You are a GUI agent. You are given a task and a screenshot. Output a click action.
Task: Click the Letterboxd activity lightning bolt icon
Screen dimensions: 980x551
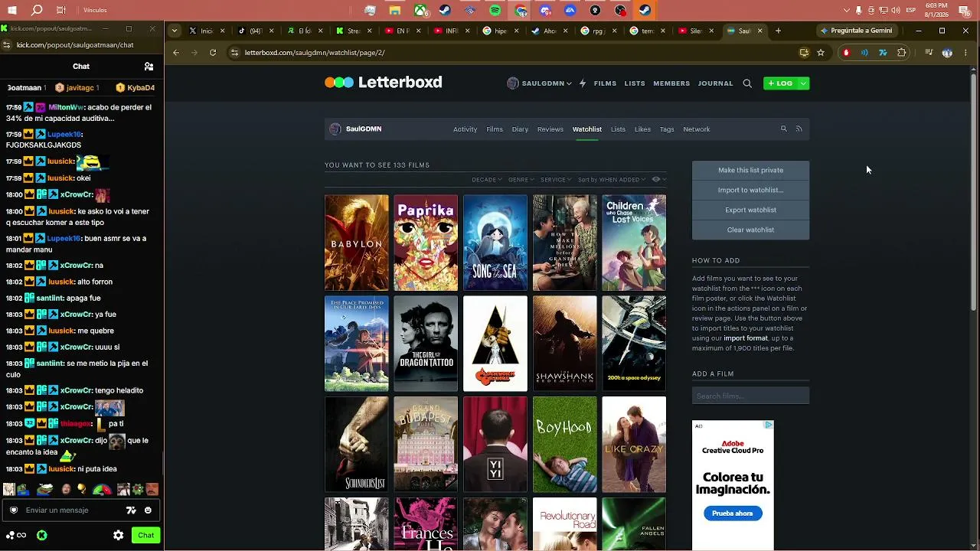pos(583,83)
